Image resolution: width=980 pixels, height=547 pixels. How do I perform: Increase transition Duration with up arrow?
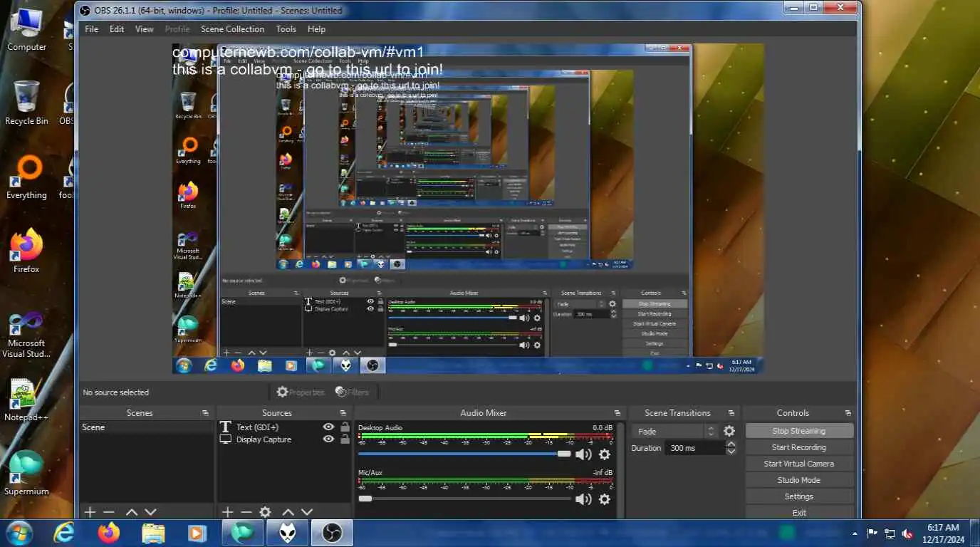731,444
